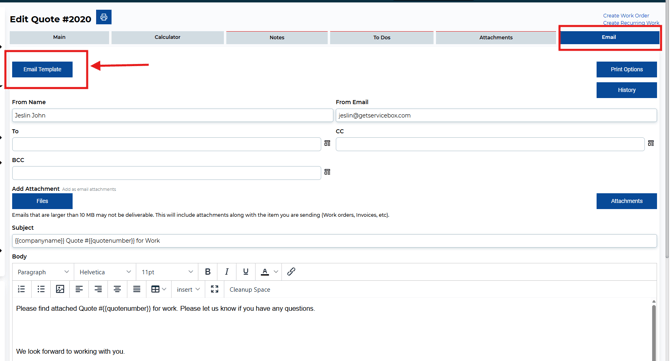
Task: Click into the CC field
Action: (x=490, y=144)
